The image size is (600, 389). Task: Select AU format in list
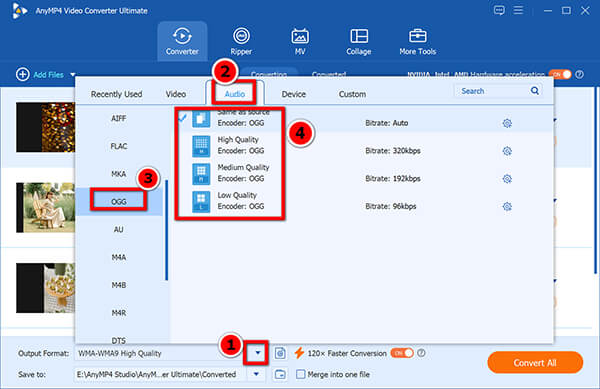119,229
